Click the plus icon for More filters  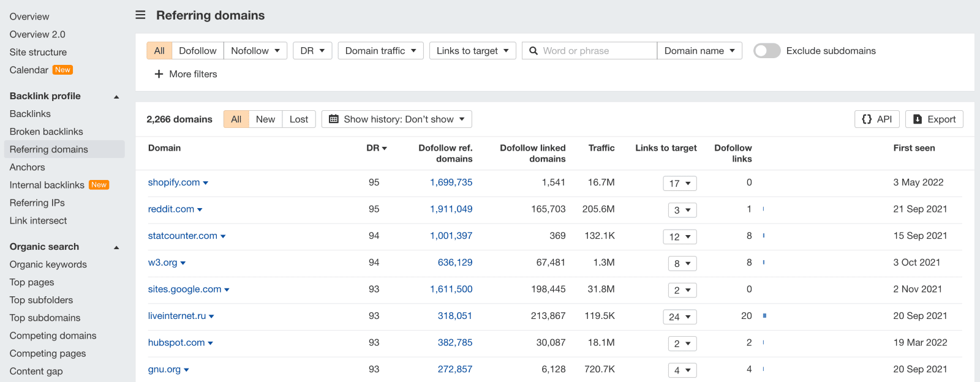[159, 74]
